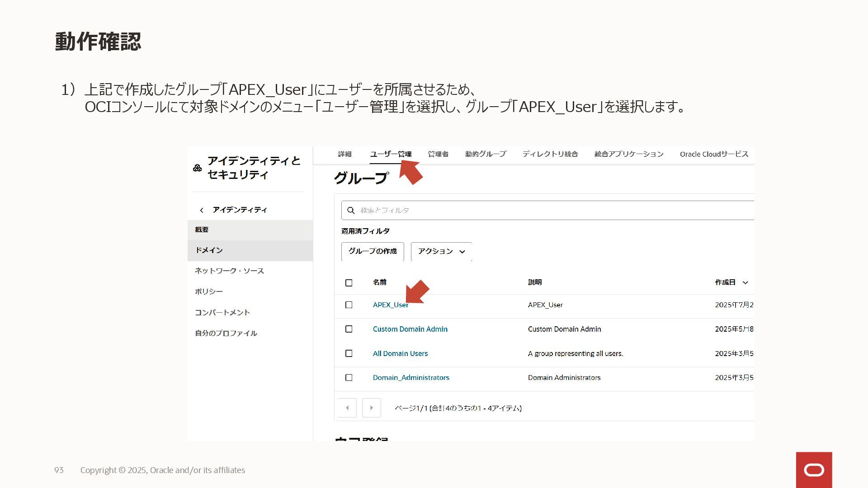The width and height of the screenshot is (868, 488).
Task: Open the 動的グループ tab
Action: pyautogui.click(x=486, y=154)
